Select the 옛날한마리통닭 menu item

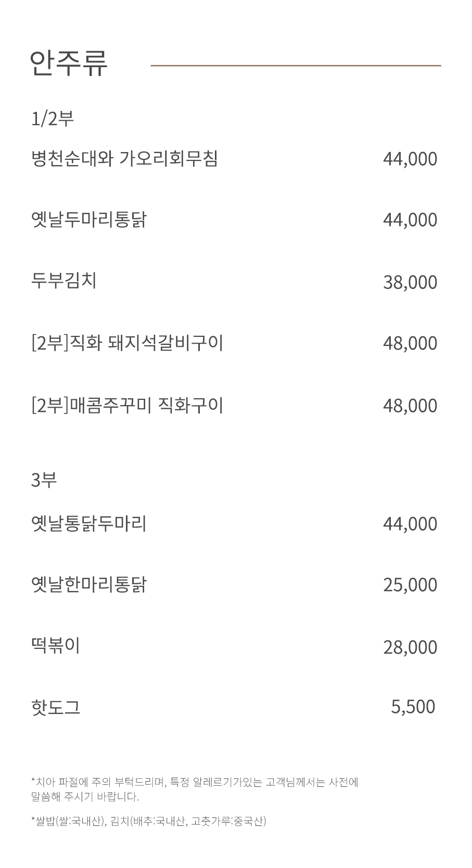pyautogui.click(x=88, y=584)
